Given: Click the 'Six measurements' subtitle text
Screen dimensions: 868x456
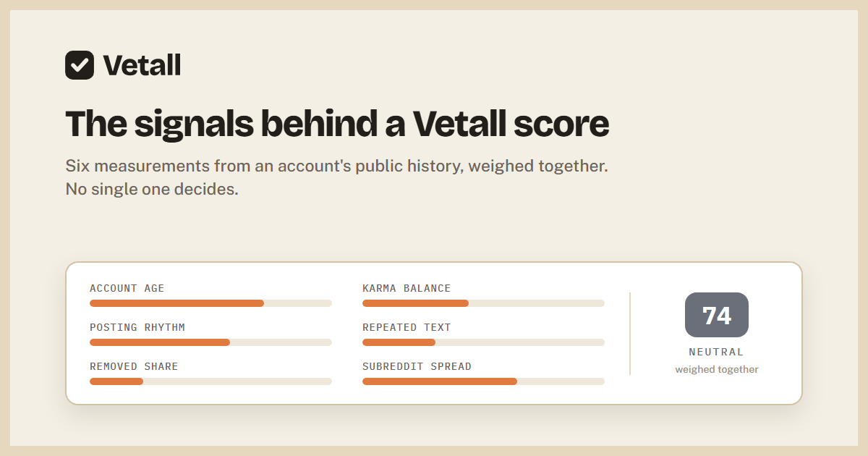Looking at the screenshot, I should coord(336,166).
